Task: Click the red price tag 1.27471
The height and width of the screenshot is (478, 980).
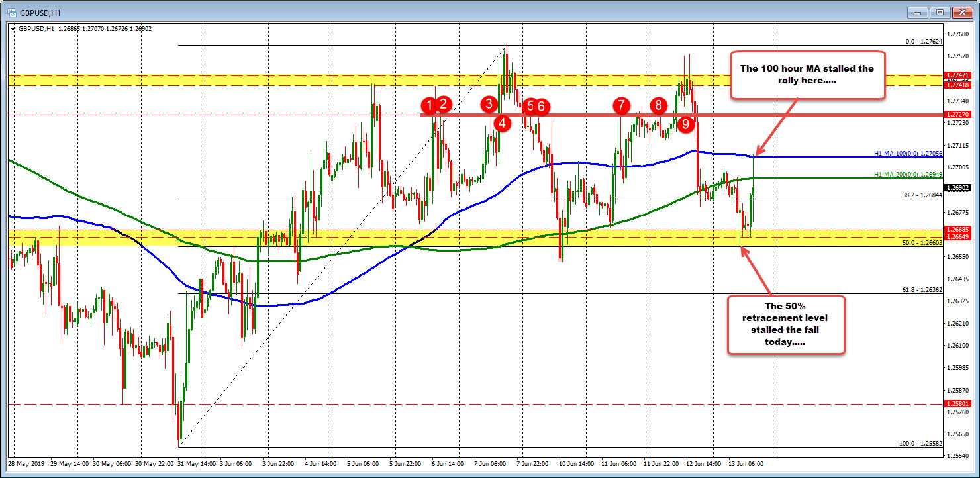Action: pyautogui.click(x=958, y=76)
